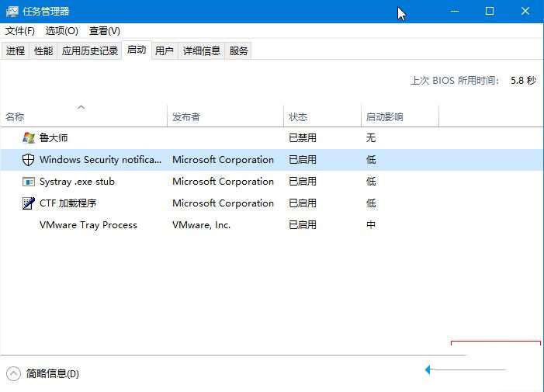
Task: Sort by the 启动影响 column header
Action: tap(400, 117)
